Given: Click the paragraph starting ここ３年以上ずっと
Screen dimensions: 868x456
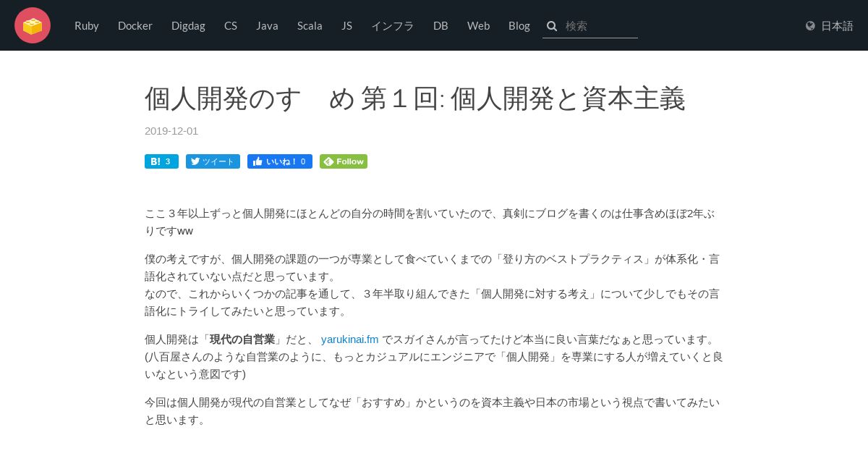Looking at the screenshot, I should point(434,222).
